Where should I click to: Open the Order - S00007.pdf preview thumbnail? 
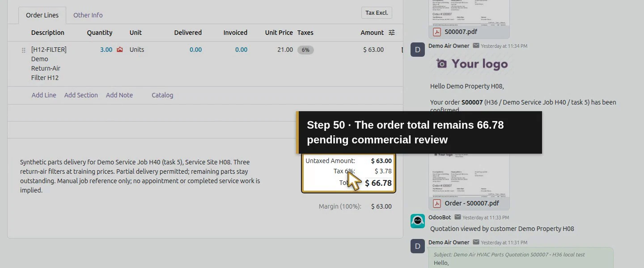(x=469, y=175)
